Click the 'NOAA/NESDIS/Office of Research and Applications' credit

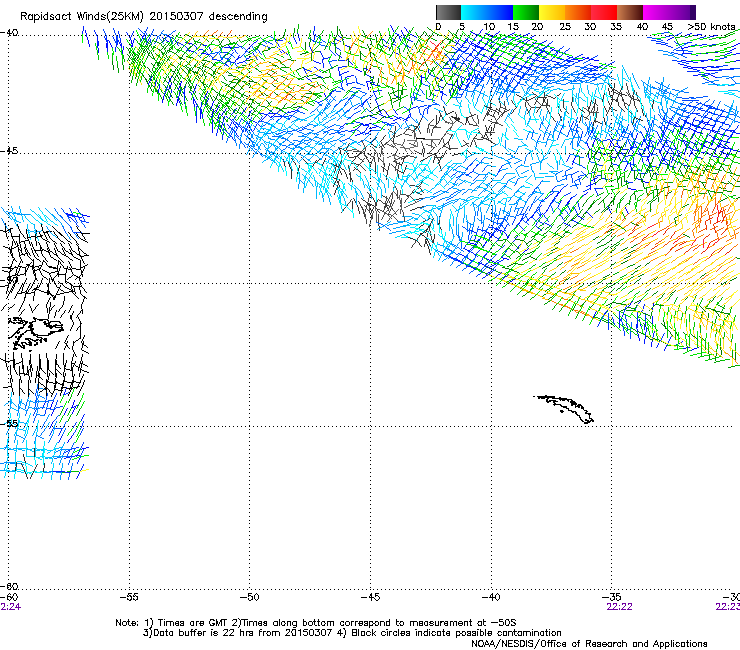click(589, 644)
